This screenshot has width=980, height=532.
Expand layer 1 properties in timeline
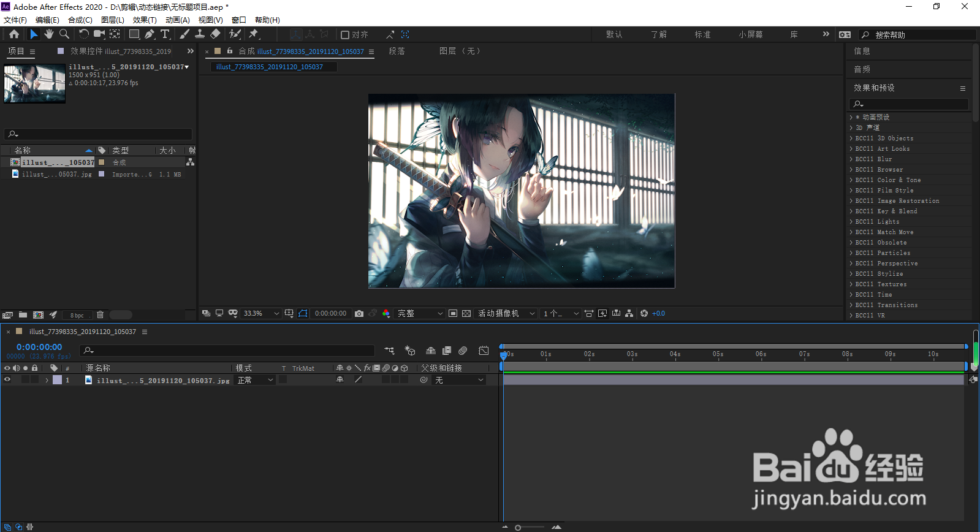[47, 380]
